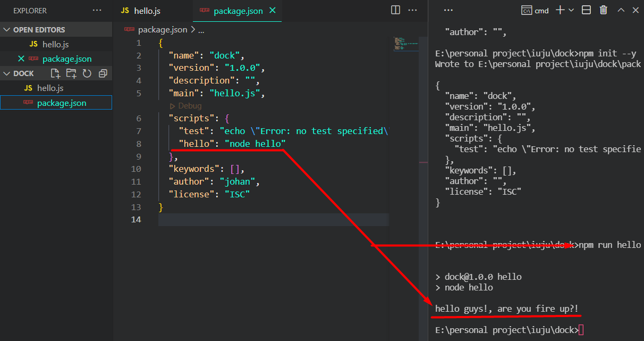644x341 pixels.
Task: Close the terminal panel
Action: 635,10
